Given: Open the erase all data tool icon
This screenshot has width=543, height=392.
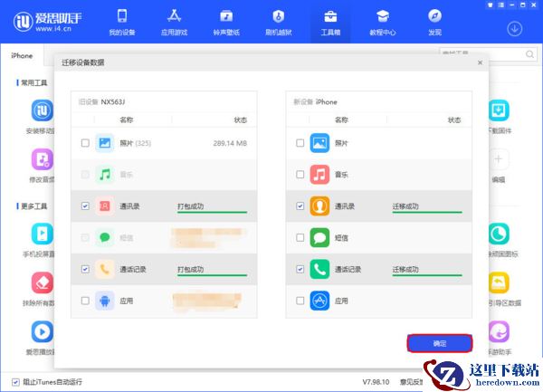Looking at the screenshot, I should click(43, 283).
